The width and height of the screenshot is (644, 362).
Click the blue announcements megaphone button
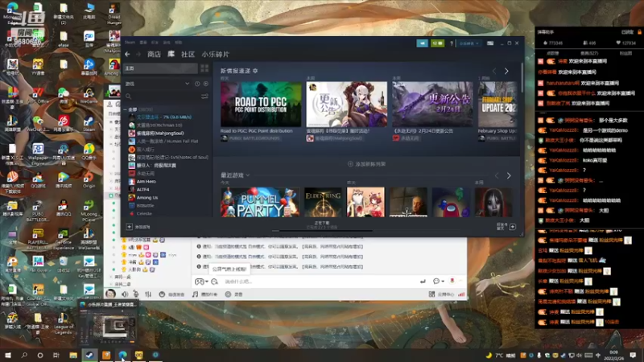(422, 43)
